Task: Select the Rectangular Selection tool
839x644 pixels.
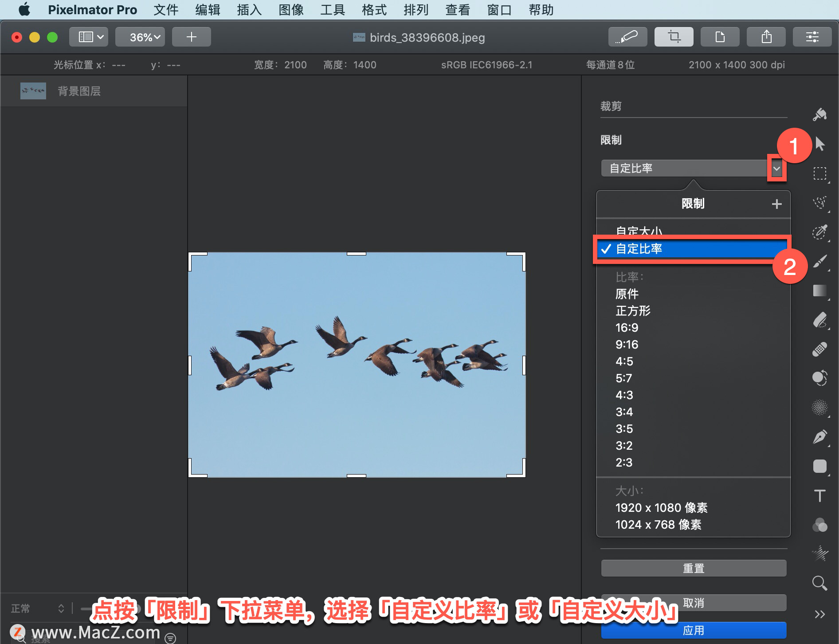Action: coord(820,173)
